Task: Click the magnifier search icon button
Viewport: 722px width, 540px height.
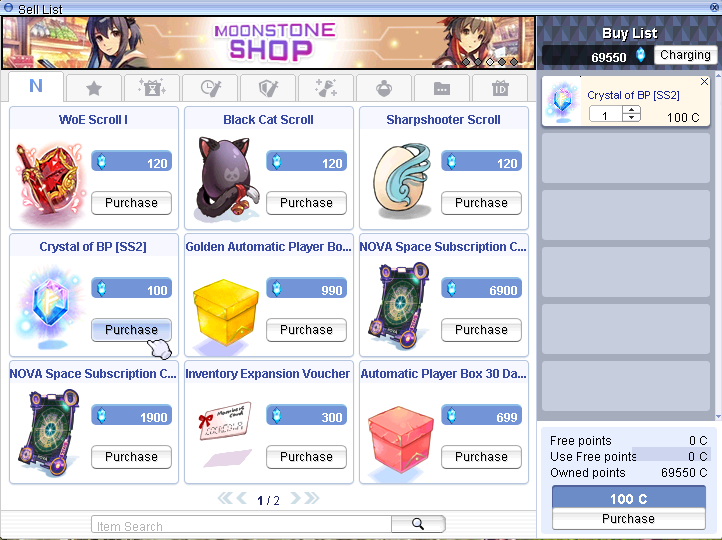Action: (x=418, y=524)
